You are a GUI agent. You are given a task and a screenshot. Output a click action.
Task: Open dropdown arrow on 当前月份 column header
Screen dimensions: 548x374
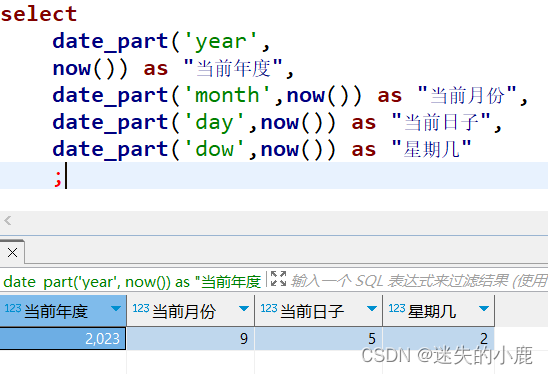pos(244,309)
